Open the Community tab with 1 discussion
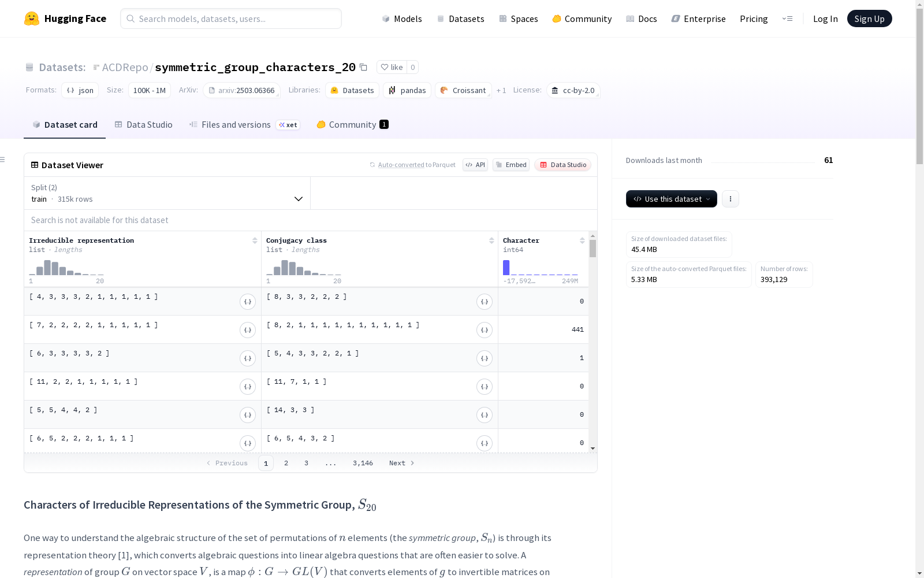This screenshot has width=924, height=578. click(352, 125)
